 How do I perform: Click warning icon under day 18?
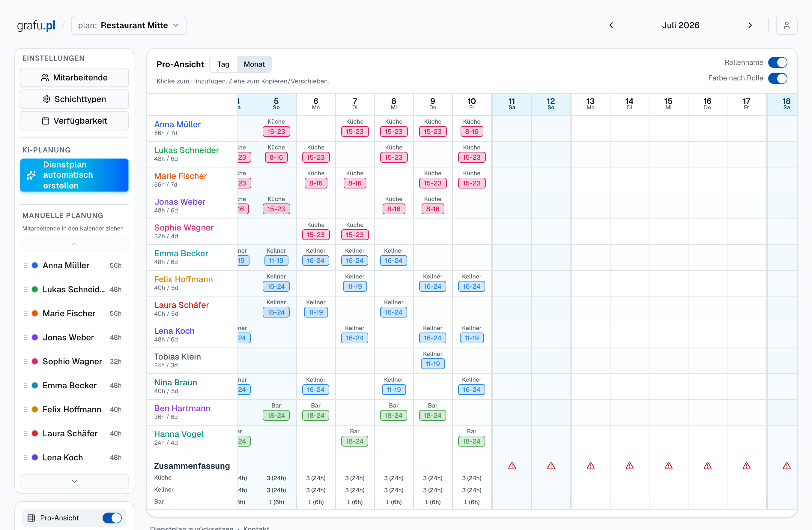tap(787, 466)
